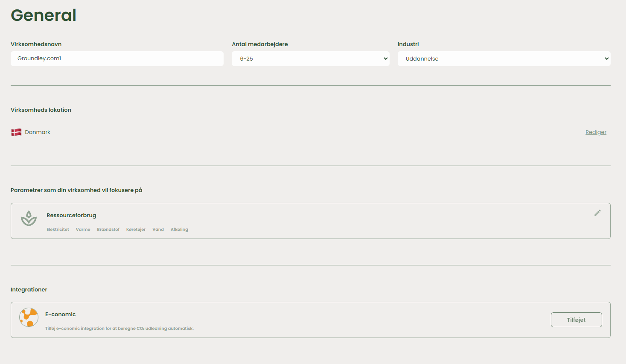Click the Afkøling parameter tag

[x=179, y=230]
